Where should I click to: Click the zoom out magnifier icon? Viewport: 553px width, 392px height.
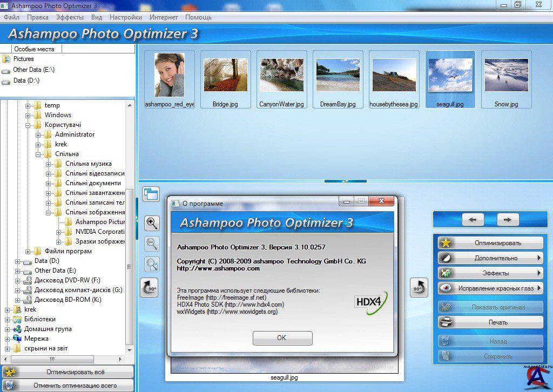coord(152,244)
